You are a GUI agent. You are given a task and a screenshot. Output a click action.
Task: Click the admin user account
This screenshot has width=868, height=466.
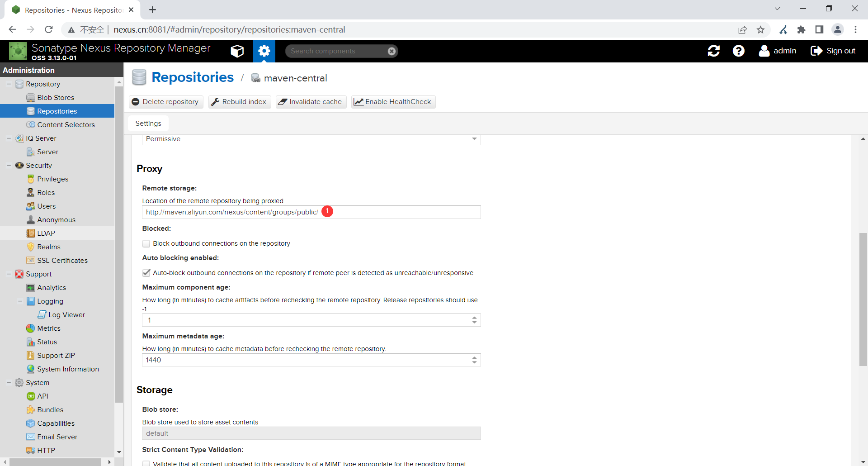click(x=778, y=51)
